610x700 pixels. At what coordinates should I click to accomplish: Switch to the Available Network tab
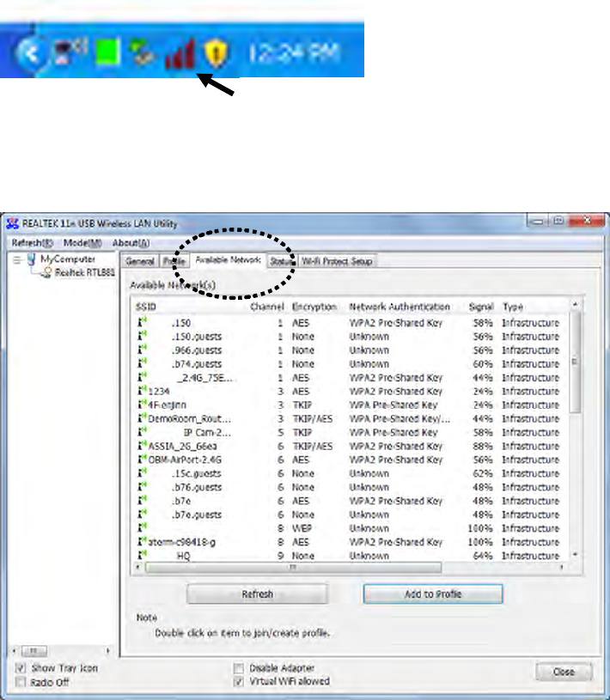[229, 260]
